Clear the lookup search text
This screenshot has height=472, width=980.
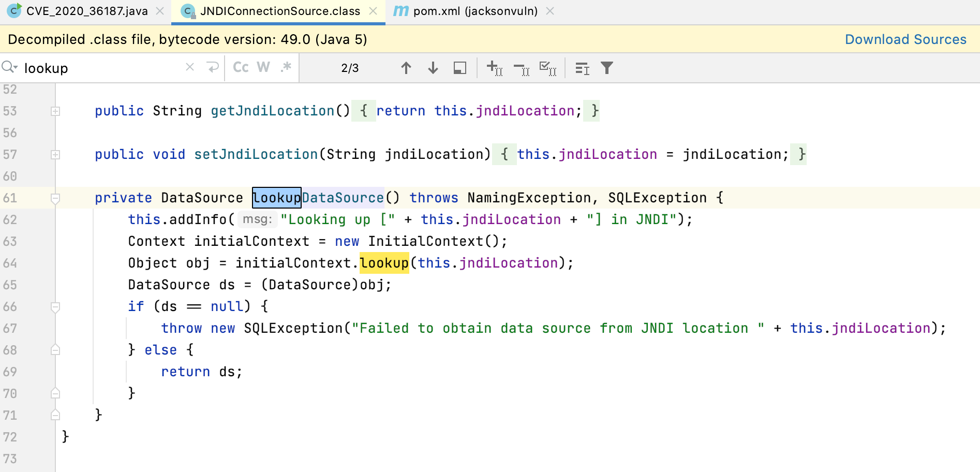click(190, 67)
